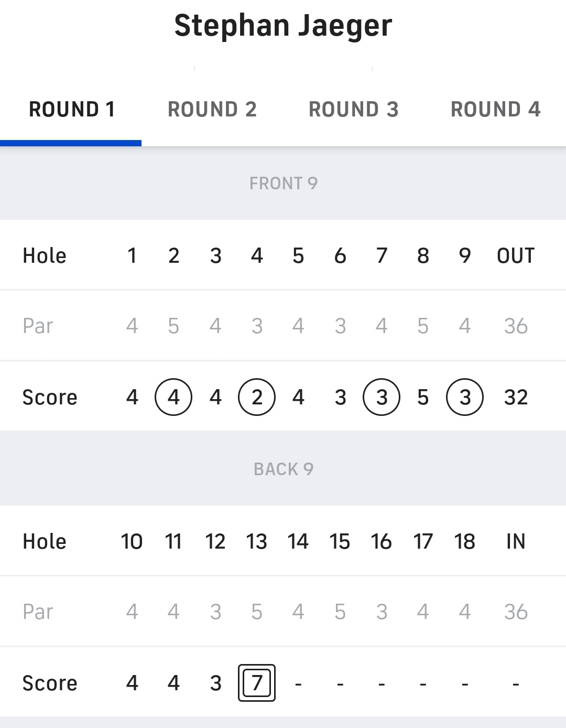The image size is (566, 728).
Task: Click the circled birdie 3 on hole 7
Action: tap(382, 397)
